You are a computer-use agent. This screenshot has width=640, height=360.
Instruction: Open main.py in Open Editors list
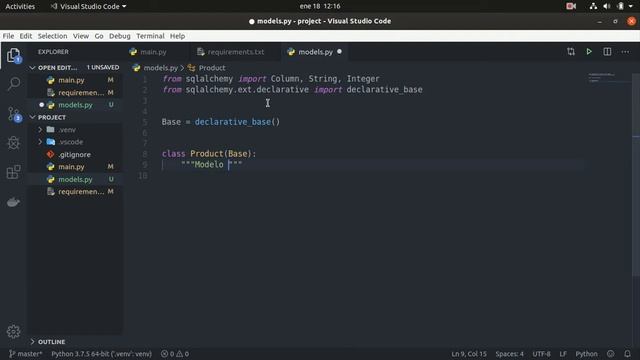point(75,80)
